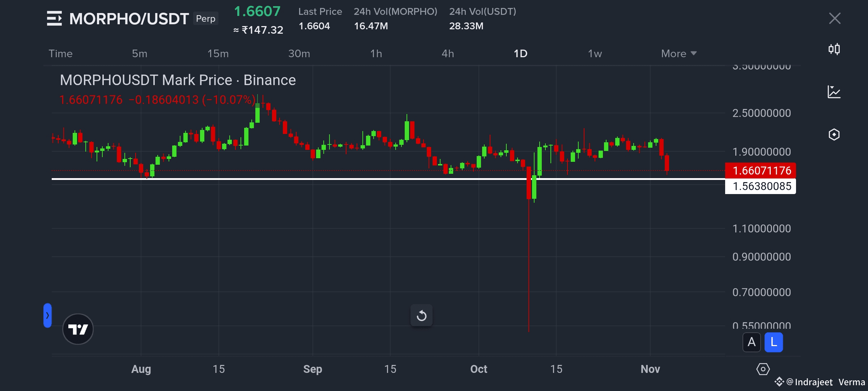
Task: Close the full-screen chart with X
Action: click(x=835, y=18)
